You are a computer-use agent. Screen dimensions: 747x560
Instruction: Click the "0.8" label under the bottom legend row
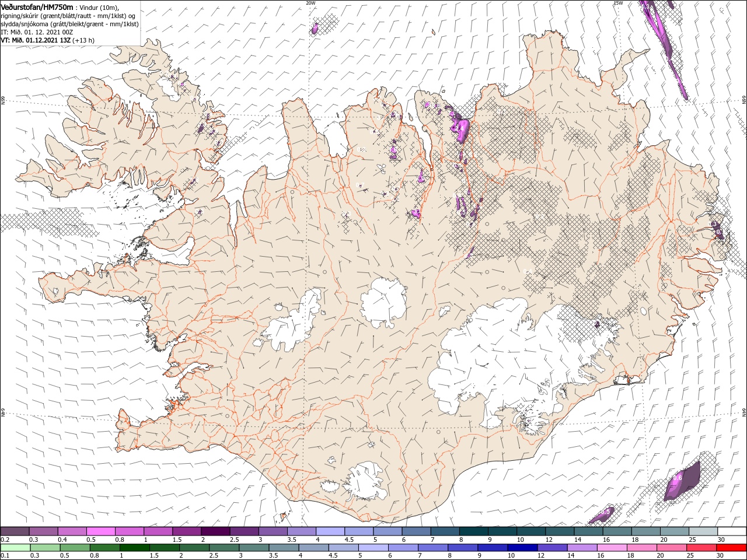[95, 555]
